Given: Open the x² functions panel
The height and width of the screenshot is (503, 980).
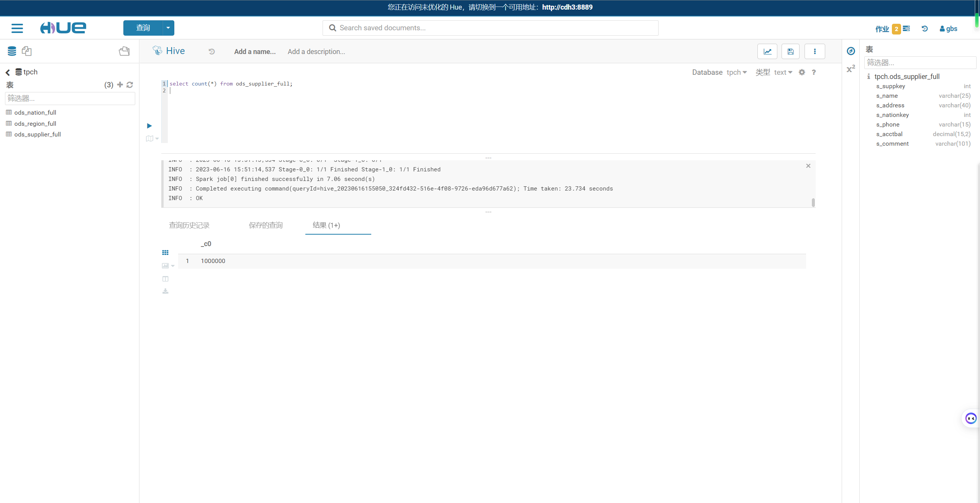Looking at the screenshot, I should click(x=851, y=69).
